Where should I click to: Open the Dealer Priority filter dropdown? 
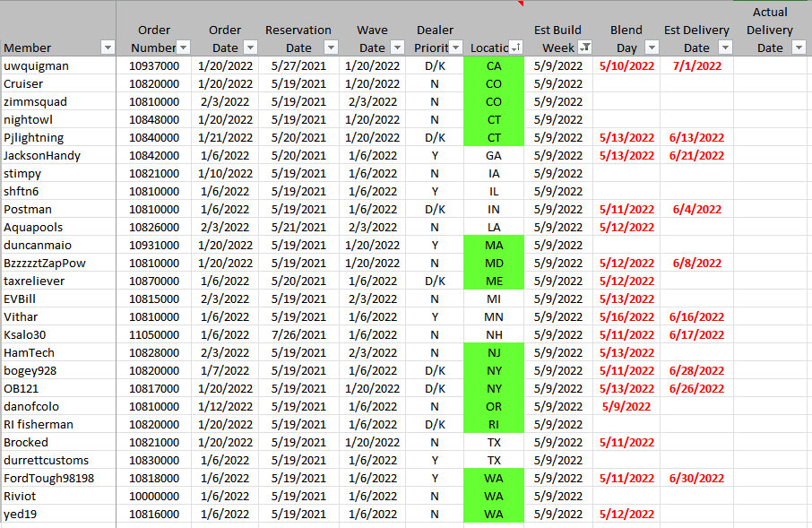[x=454, y=48]
